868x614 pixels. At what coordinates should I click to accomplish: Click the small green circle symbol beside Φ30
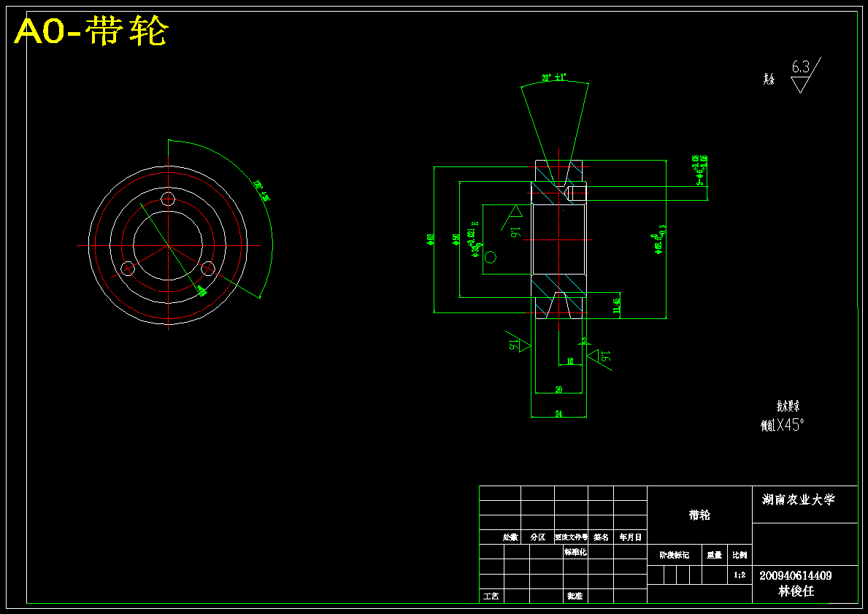(491, 257)
